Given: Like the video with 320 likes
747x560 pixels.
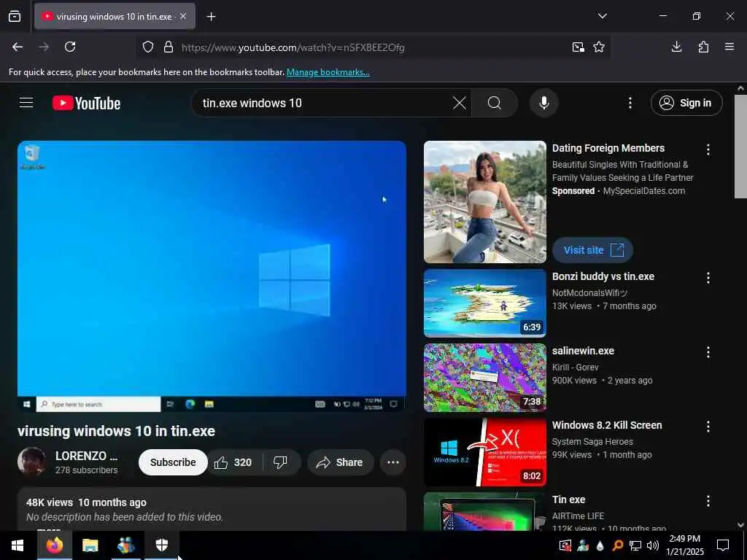Looking at the screenshot, I should (x=233, y=462).
